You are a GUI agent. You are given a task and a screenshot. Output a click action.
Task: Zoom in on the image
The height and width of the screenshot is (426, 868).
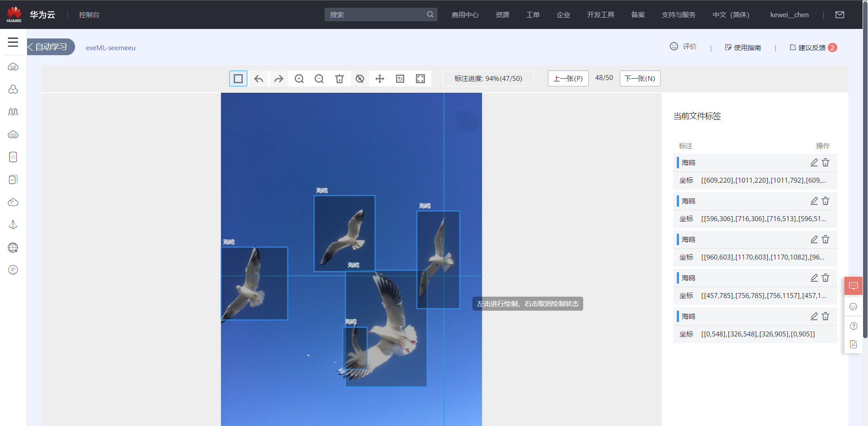tap(299, 79)
